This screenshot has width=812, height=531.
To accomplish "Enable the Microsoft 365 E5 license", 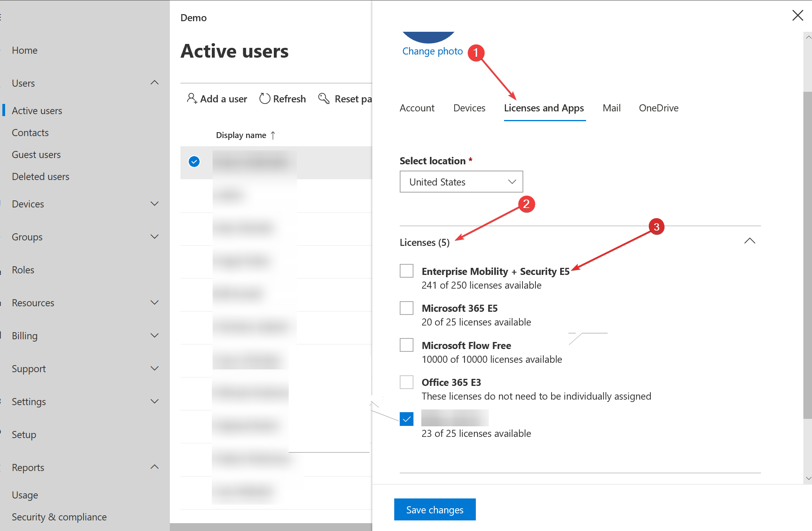I will coord(406,308).
